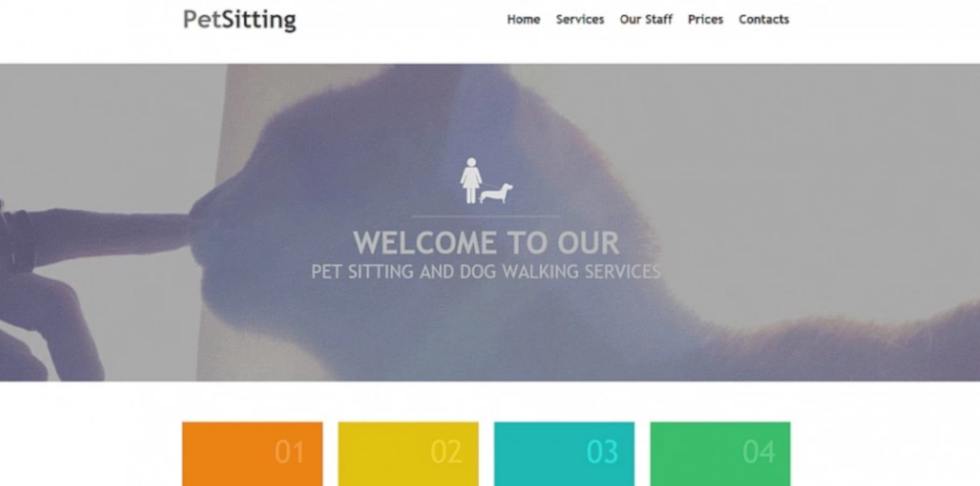Click the dachshund dog icon in banner
This screenshot has height=486, width=980.
pos(497,193)
